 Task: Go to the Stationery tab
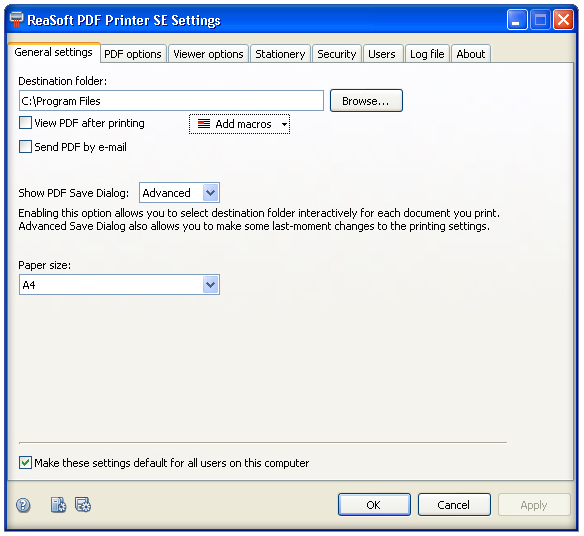[x=280, y=54]
